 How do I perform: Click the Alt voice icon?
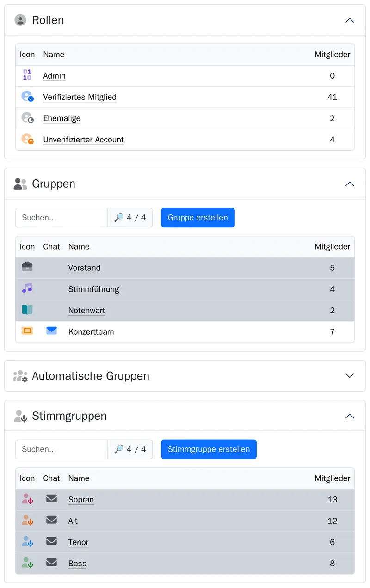pyautogui.click(x=27, y=520)
